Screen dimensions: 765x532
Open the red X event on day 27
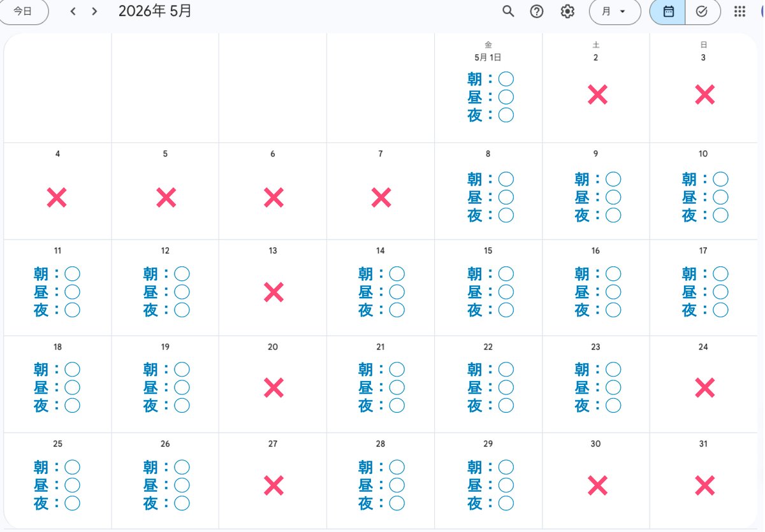tap(273, 486)
